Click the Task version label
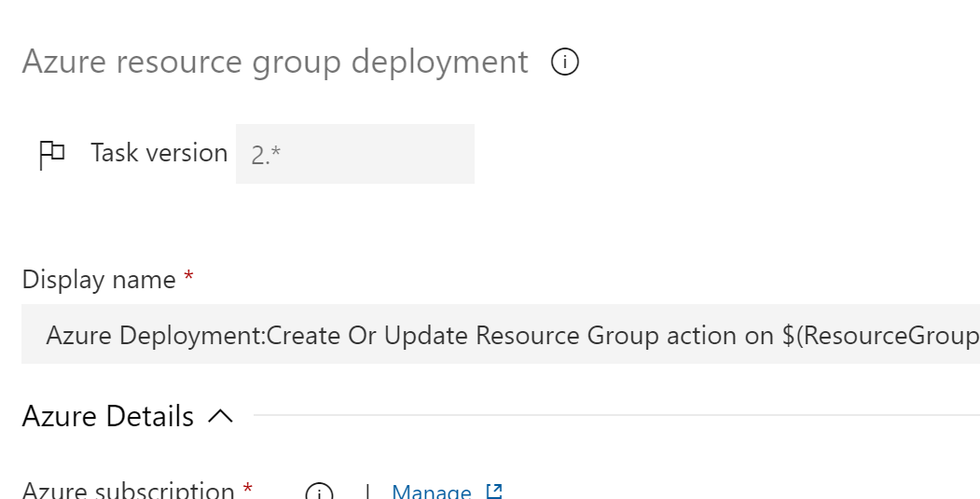980x499 pixels. point(159,153)
